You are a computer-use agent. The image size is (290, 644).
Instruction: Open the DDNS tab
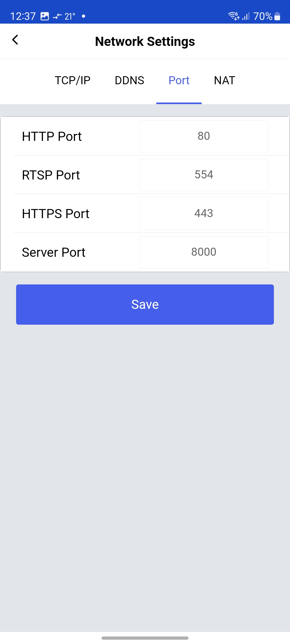129,80
